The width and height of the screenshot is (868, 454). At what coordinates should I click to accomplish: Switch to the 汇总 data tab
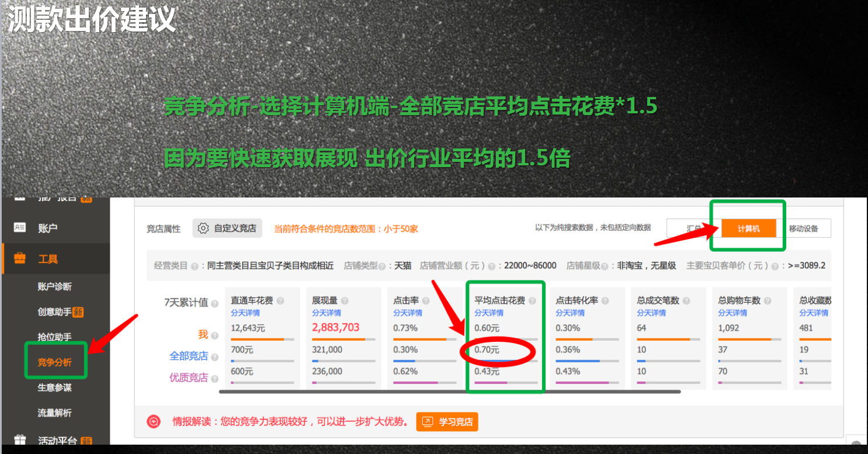694,228
